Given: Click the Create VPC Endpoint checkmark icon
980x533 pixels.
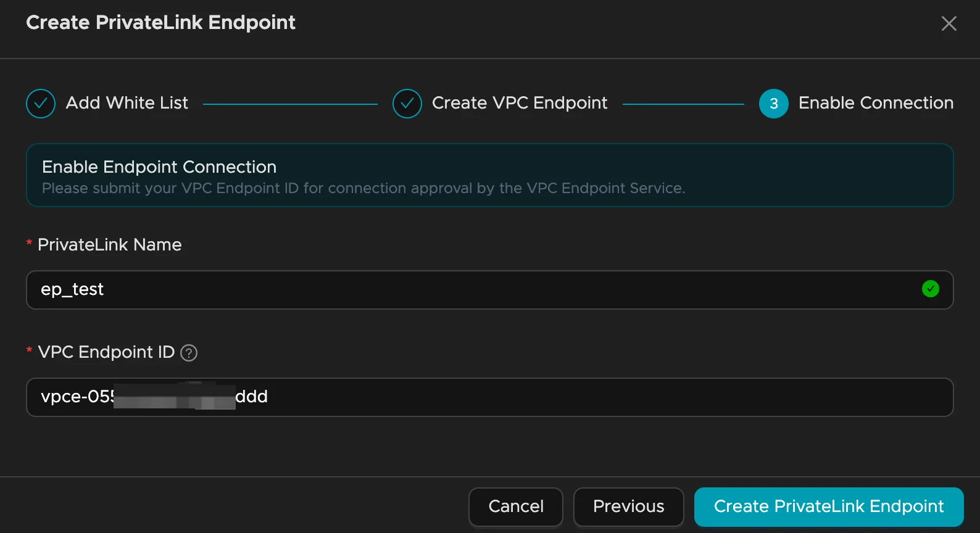Looking at the screenshot, I should coord(407,104).
